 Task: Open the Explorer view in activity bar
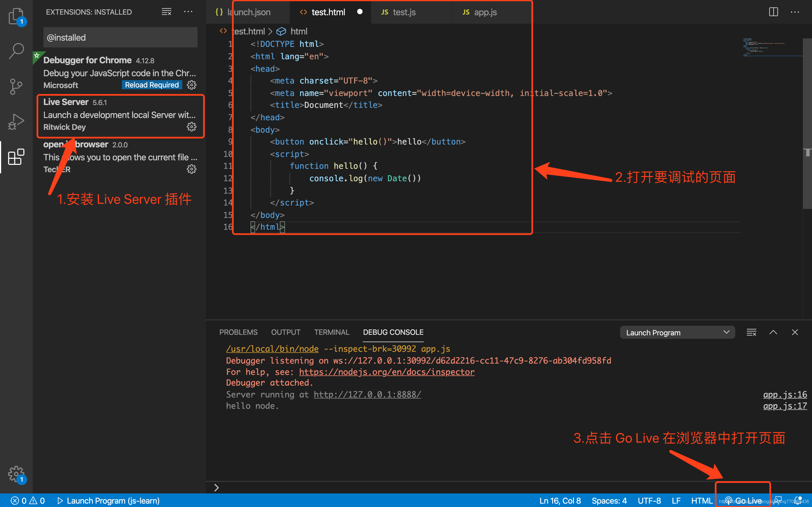point(16,17)
